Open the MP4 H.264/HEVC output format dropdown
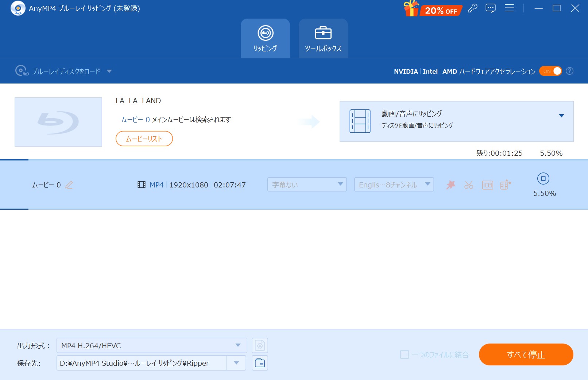Screen dimensions: 588x380 (151, 345)
